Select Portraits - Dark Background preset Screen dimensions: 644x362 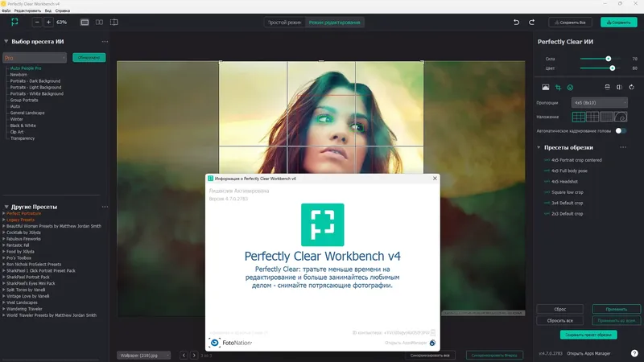[35, 81]
